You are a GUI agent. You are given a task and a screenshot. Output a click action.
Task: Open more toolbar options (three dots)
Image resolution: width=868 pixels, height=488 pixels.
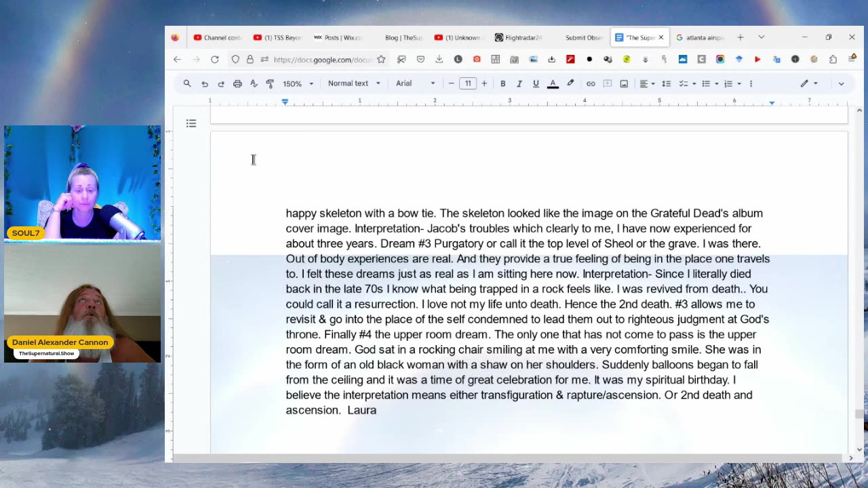coord(751,83)
